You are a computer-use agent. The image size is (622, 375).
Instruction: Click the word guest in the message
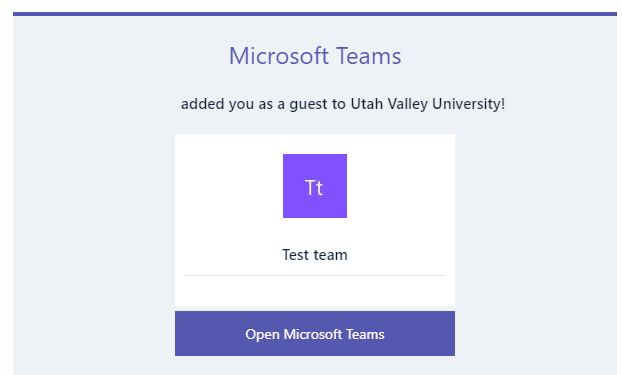coord(309,105)
